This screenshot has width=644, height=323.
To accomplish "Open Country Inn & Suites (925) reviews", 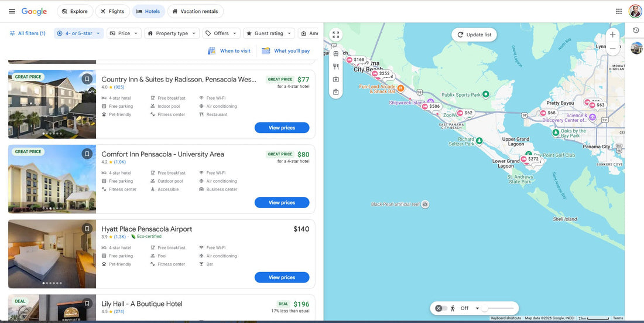I will point(119,87).
